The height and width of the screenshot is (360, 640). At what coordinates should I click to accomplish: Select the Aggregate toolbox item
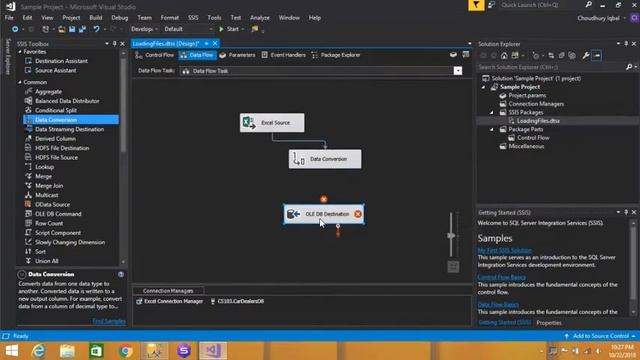point(48,91)
